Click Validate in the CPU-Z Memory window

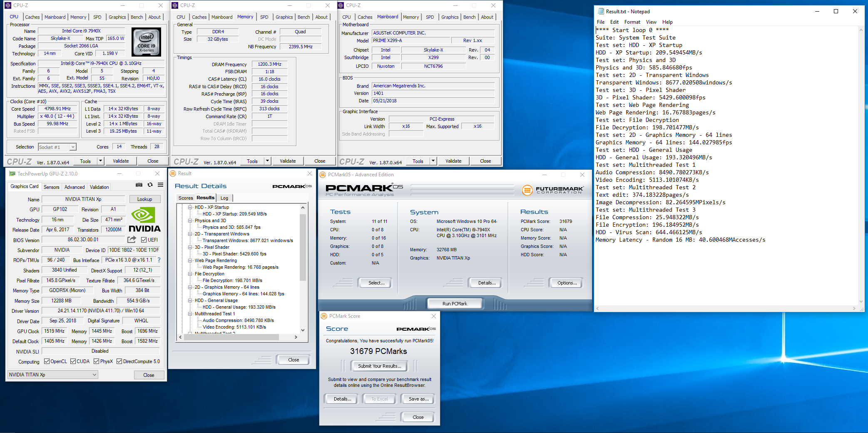point(288,161)
